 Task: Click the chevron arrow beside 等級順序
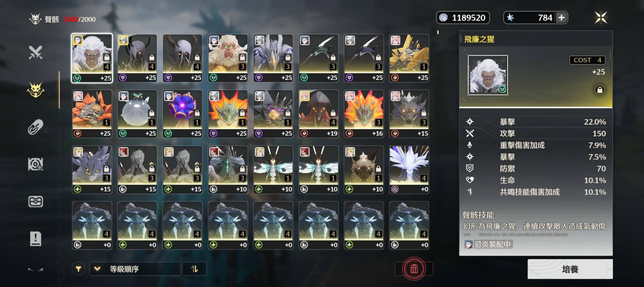97,269
